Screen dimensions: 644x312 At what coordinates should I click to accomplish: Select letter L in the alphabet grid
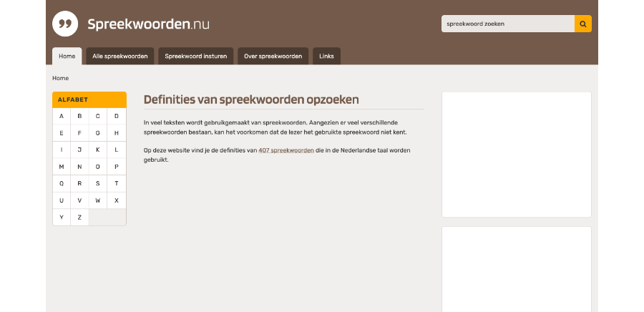tap(117, 150)
